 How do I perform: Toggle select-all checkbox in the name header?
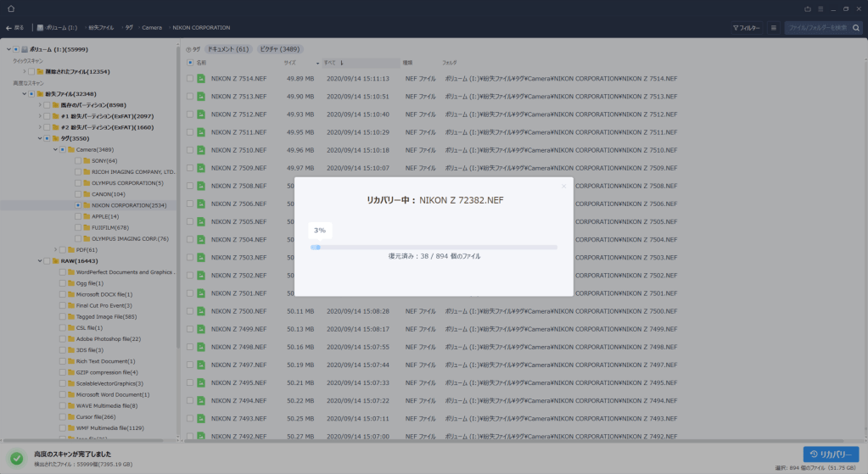[x=190, y=62]
